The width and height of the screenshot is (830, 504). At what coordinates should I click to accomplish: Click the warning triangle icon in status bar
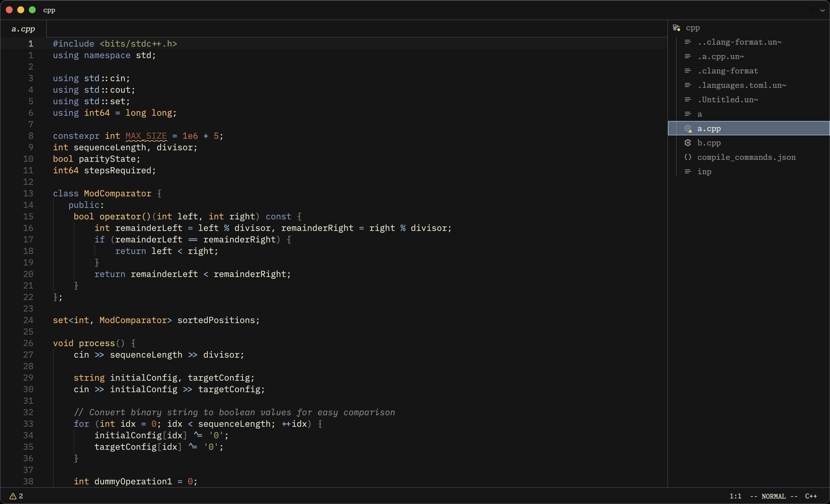pyautogui.click(x=13, y=496)
